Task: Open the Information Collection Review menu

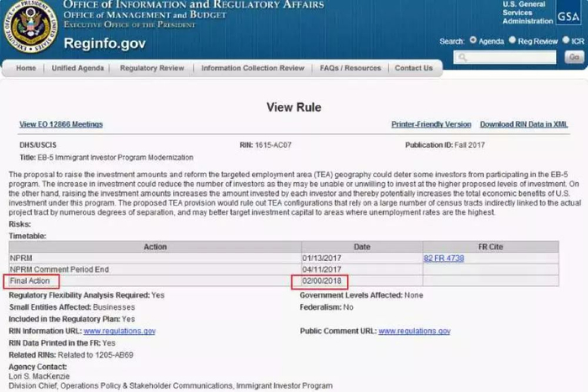Action: pos(253,68)
